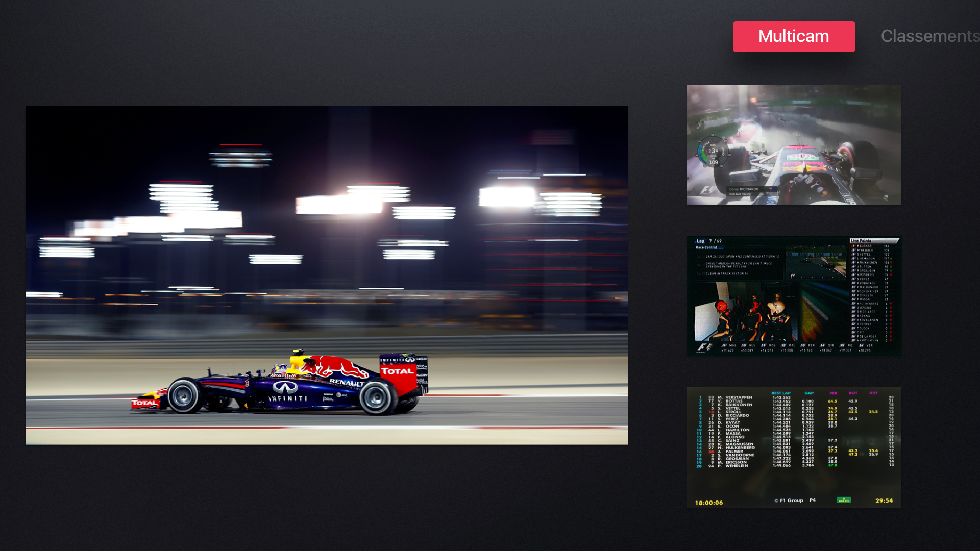
Task: Click the Live Points header in pit-wall feed
Action: click(x=861, y=241)
